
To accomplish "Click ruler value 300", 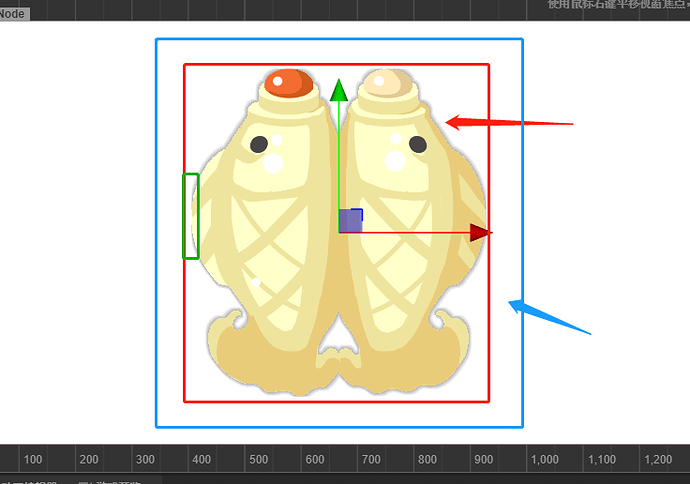I will 145,460.
